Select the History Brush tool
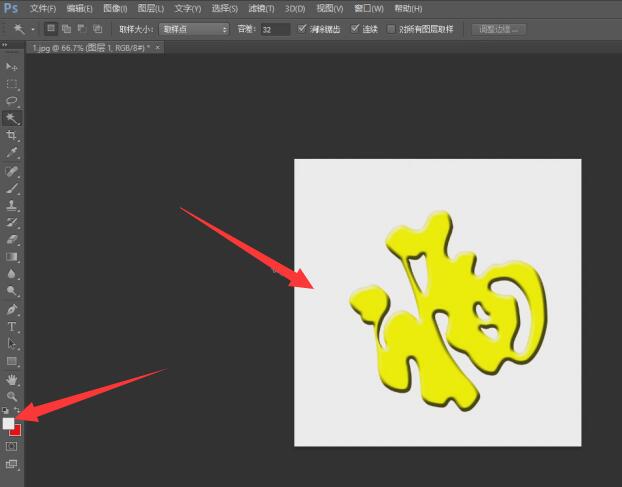This screenshot has width=622, height=487. click(x=12, y=222)
